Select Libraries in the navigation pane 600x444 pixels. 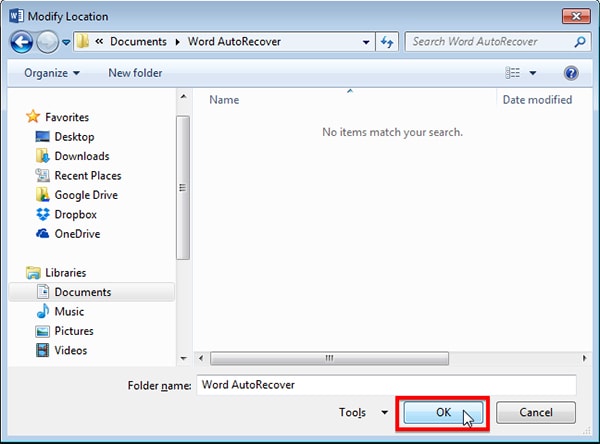pos(65,273)
